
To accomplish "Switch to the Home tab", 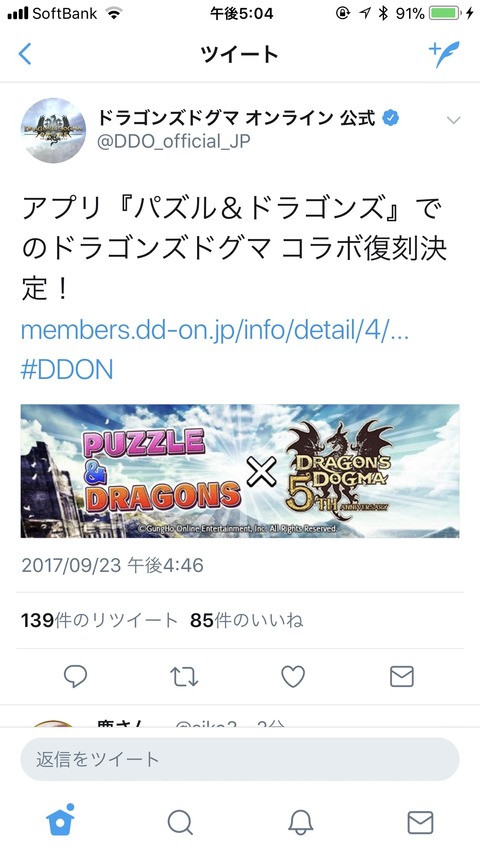I will point(60,820).
